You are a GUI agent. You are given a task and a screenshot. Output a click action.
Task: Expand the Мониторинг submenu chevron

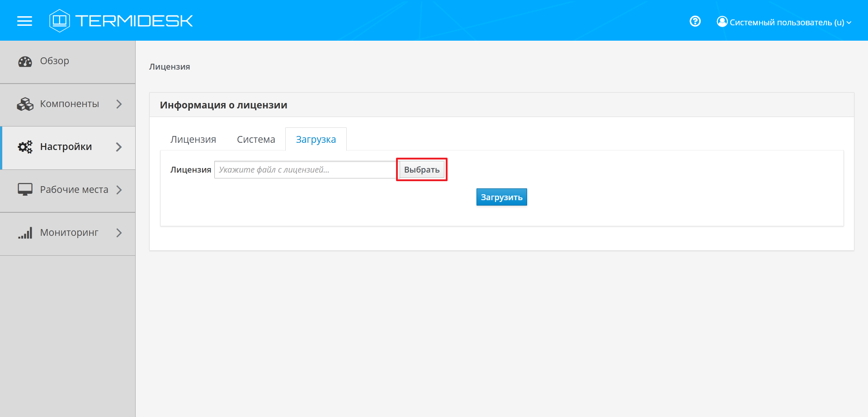click(119, 233)
